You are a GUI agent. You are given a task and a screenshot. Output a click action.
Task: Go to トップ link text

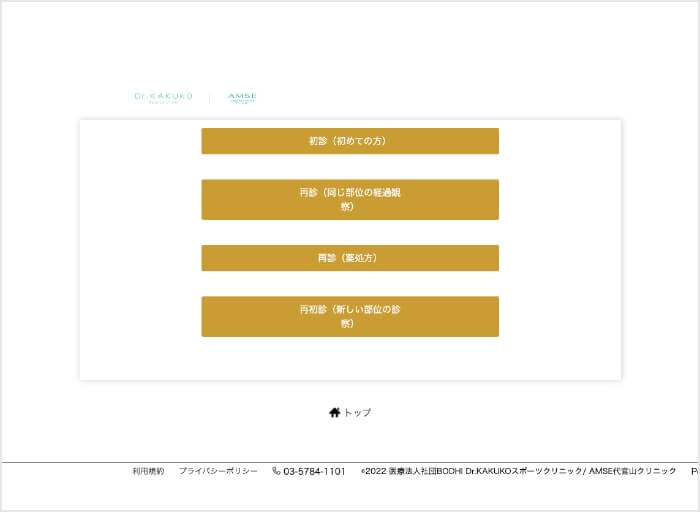(x=357, y=412)
